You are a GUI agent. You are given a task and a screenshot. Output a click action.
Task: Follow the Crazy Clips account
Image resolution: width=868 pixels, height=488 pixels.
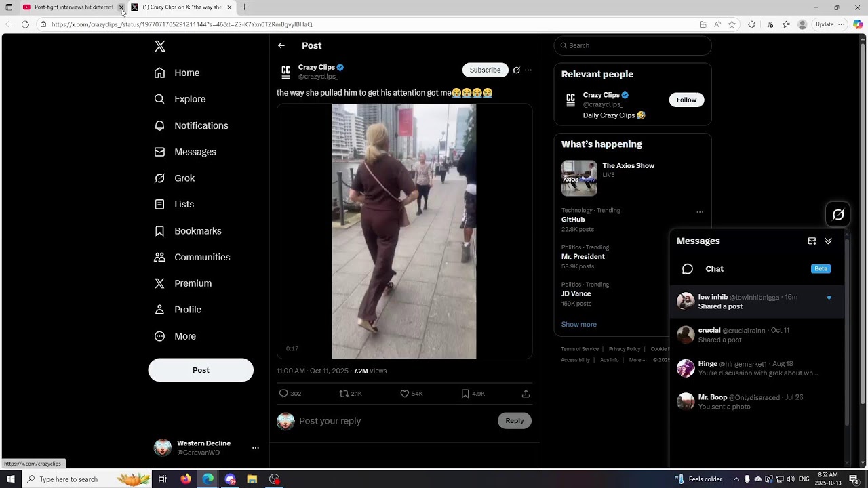tap(686, 100)
